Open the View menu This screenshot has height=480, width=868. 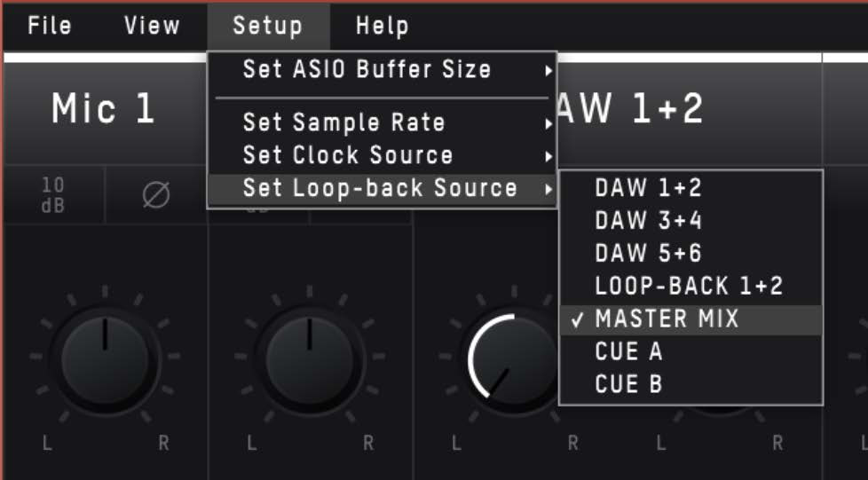coord(152,26)
